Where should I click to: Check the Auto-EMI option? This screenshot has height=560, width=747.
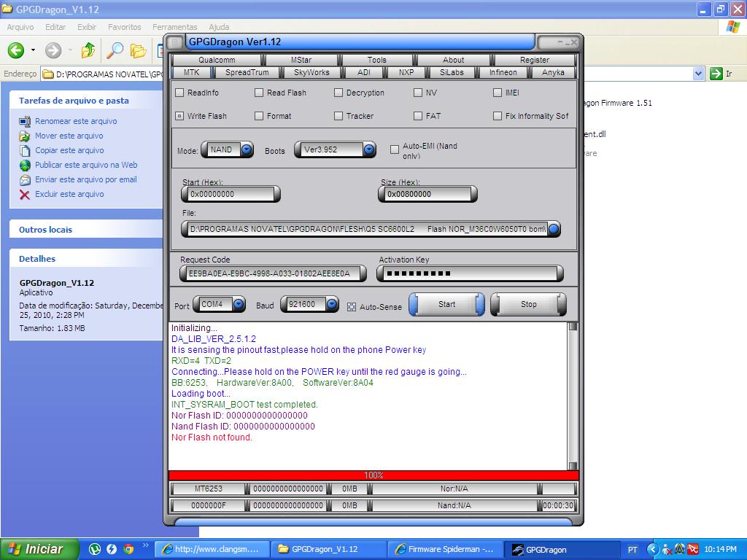pos(395,149)
